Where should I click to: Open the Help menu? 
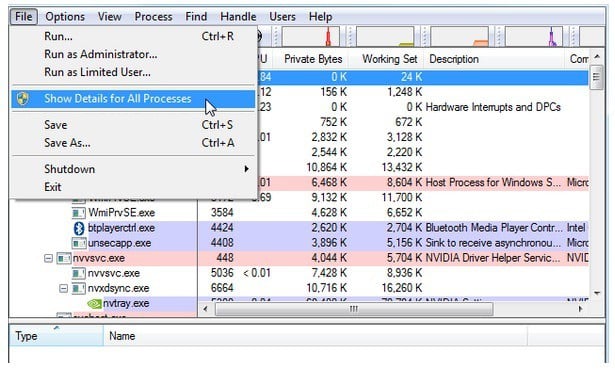tap(320, 16)
